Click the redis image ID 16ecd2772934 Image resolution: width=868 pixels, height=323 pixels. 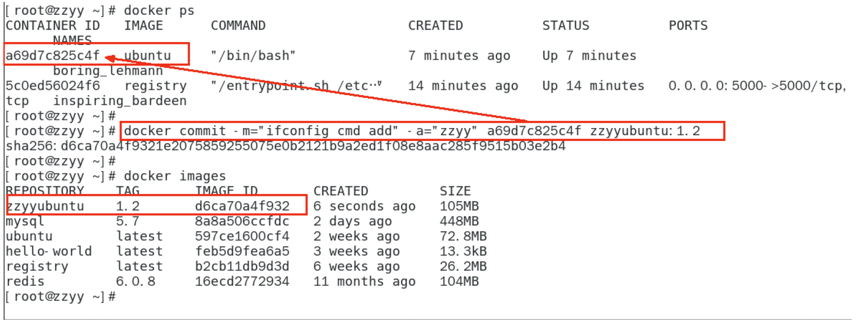[242, 281]
